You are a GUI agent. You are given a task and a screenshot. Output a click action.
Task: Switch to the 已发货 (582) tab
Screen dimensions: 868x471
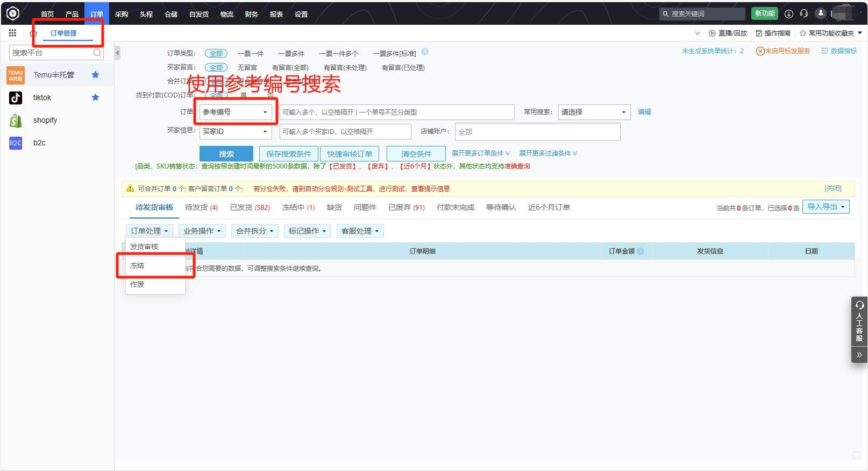(x=250, y=208)
